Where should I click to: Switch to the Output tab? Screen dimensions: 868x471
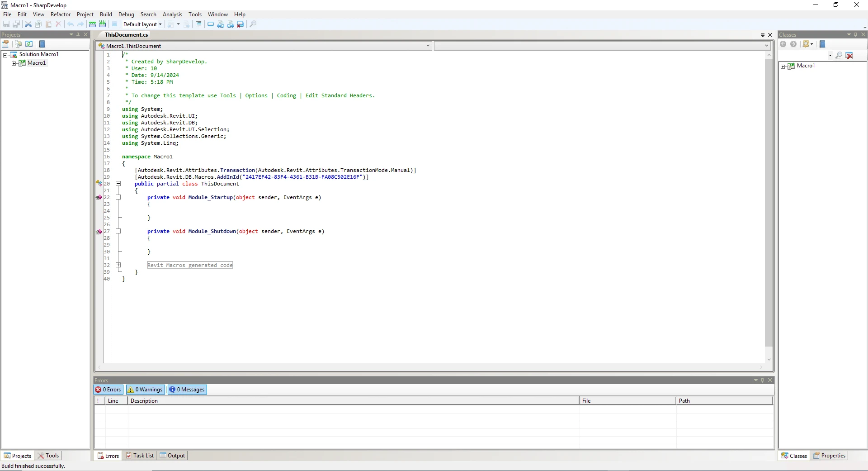172,456
